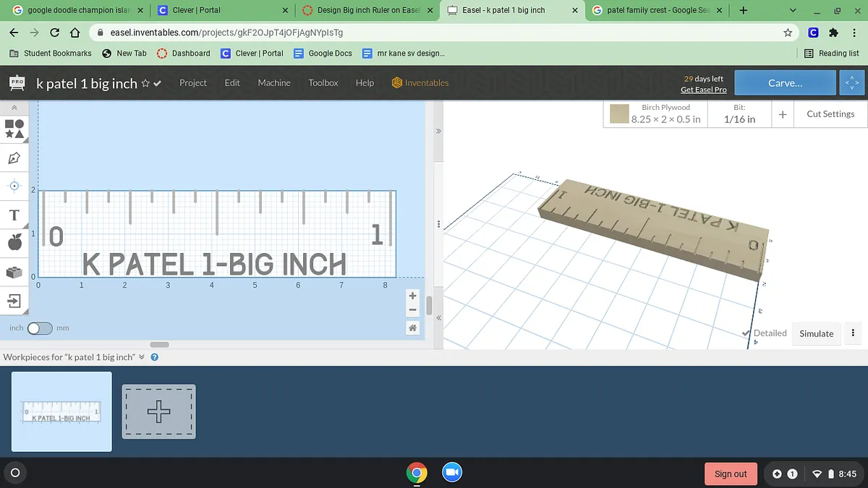The image size is (868, 488).
Task: Open the Toolbox menu
Action: pyautogui.click(x=323, y=83)
